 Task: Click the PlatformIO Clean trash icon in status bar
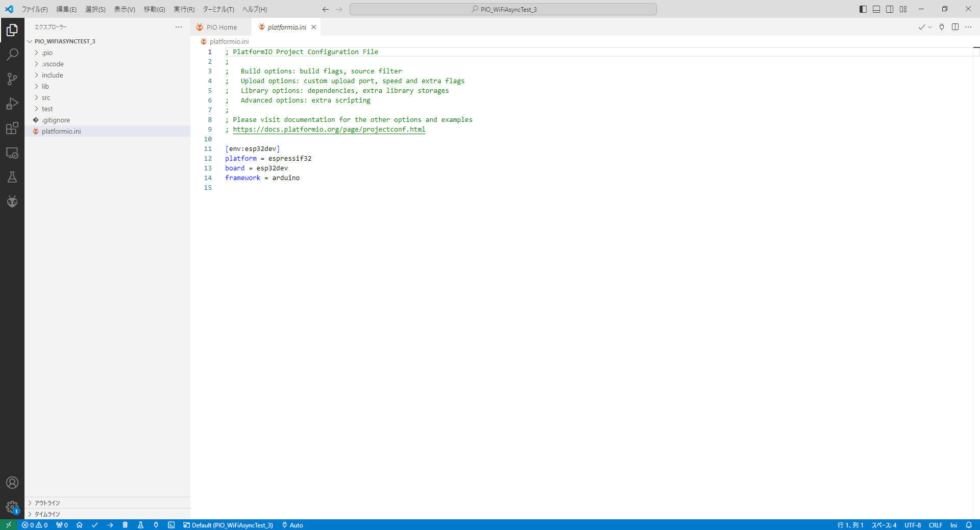125,525
